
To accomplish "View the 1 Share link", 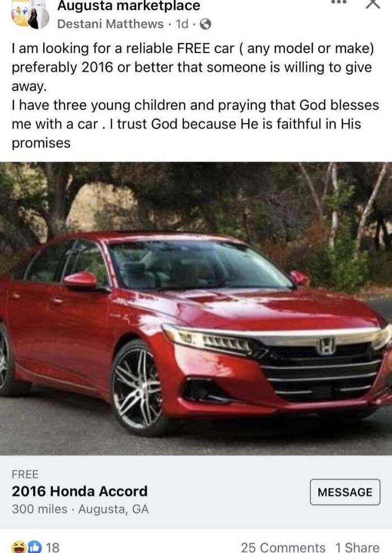I will click(x=357, y=547).
